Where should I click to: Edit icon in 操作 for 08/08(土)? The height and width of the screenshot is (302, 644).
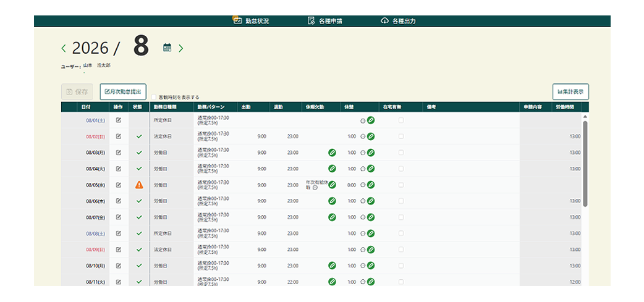point(118,233)
